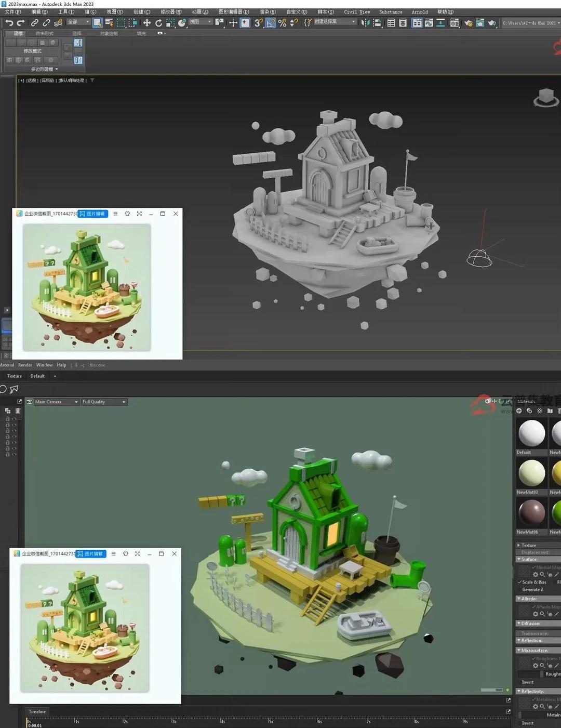561x728 pixels.
Task: Click the duplicate material icon
Action: (529, 411)
